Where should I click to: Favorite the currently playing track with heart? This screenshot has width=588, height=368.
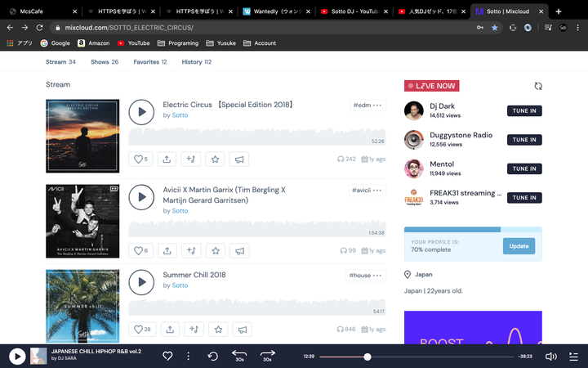click(x=167, y=356)
